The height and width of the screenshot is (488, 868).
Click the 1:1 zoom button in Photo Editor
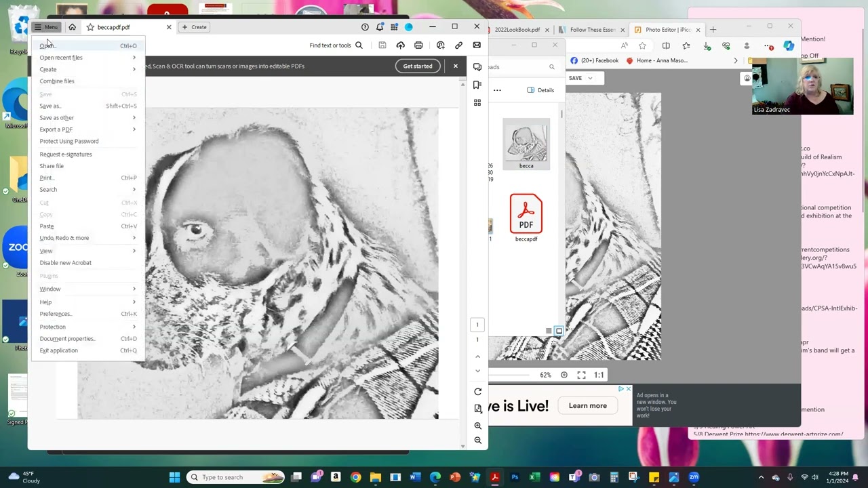point(599,375)
